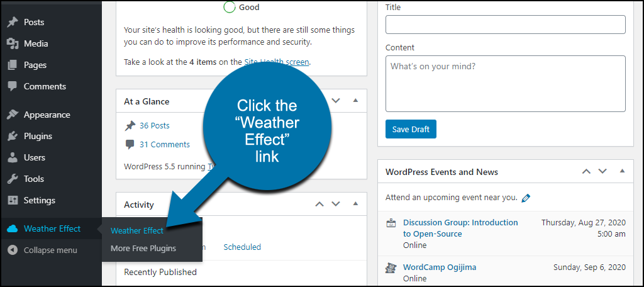Move WordPress Events and News up
The height and width of the screenshot is (287, 644).
coord(586,171)
